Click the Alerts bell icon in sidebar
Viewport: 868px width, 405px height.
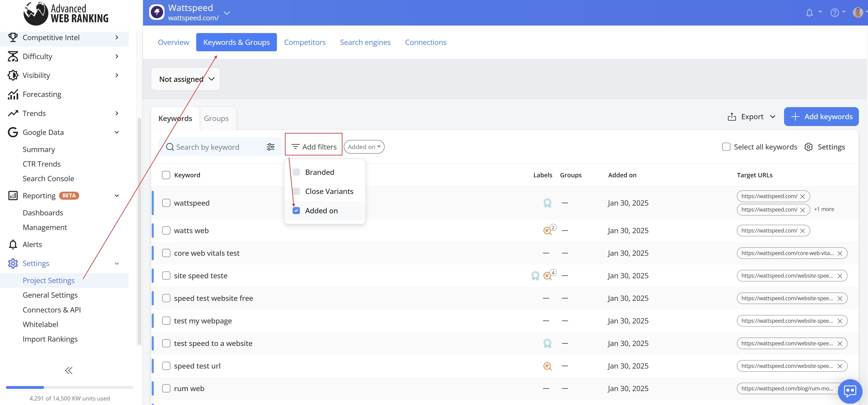coord(13,244)
